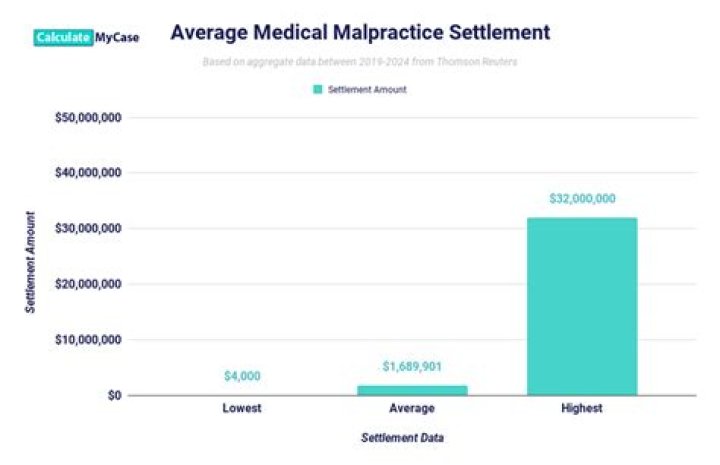The height and width of the screenshot is (465, 720).
Task: Click the Thomson Reuters subtitle text
Action: pyautogui.click(x=360, y=62)
